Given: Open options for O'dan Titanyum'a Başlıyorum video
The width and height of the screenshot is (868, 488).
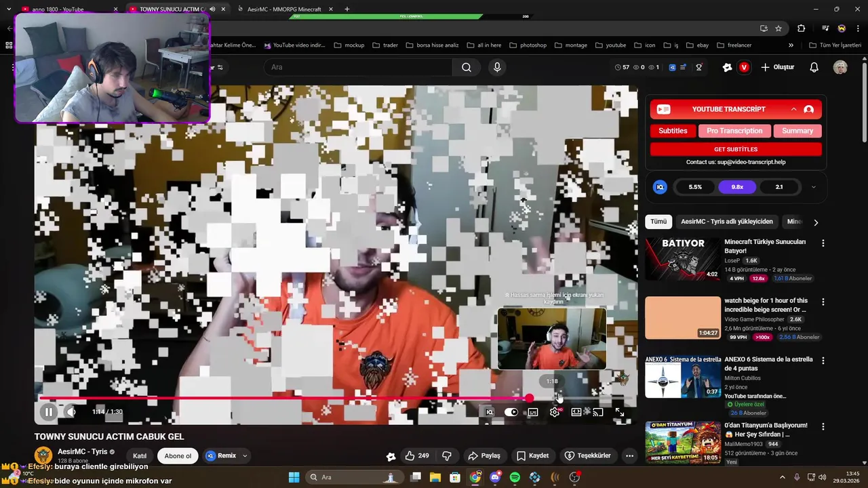Looking at the screenshot, I should tap(823, 426).
